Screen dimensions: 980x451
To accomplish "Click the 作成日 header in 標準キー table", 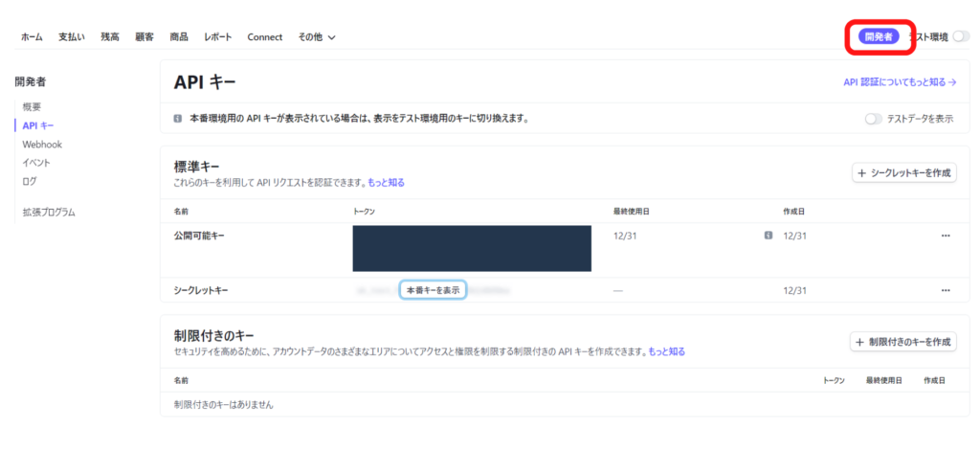I will [793, 212].
